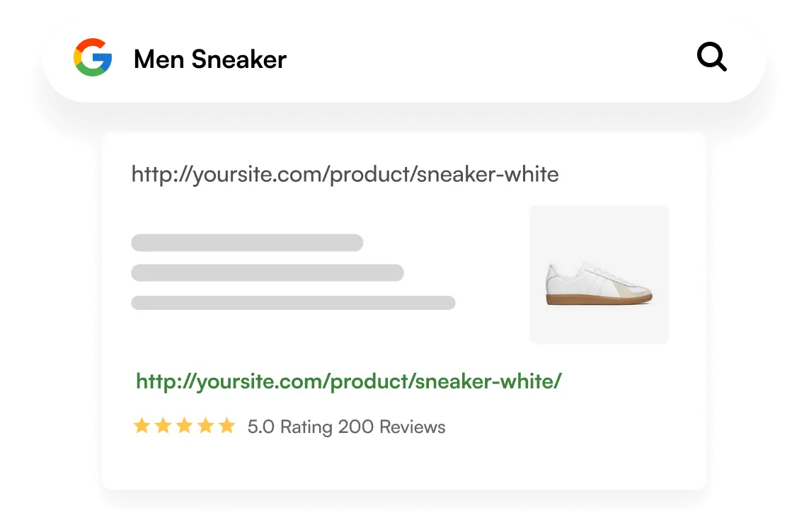The height and width of the screenshot is (532, 809).
Task: Open the green sneaker-white URL link
Action: tap(348, 382)
